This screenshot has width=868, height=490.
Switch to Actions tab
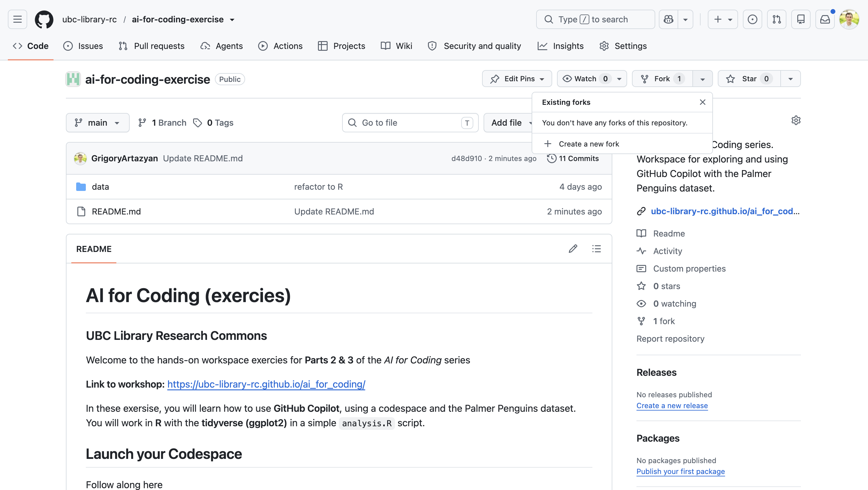tap(280, 46)
